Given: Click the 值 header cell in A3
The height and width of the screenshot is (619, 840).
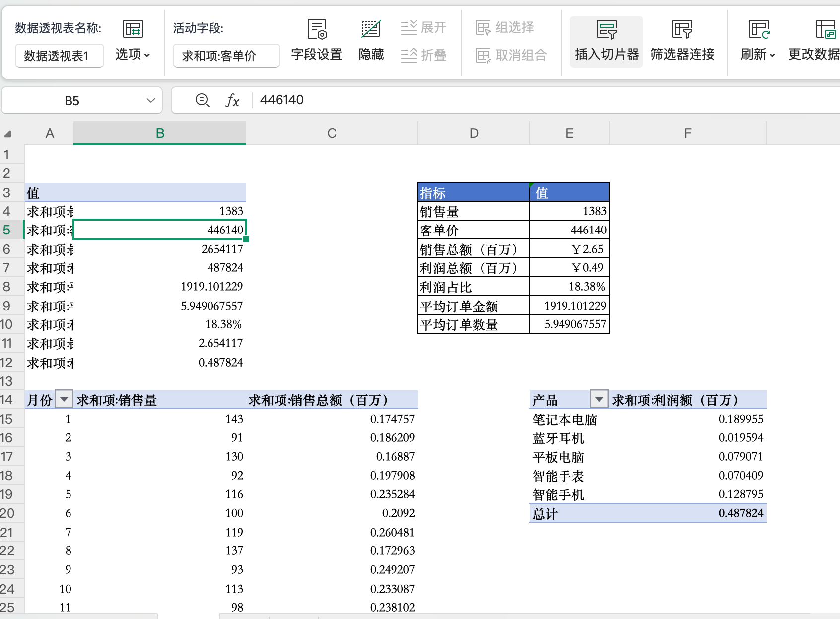Looking at the screenshot, I should [49, 192].
